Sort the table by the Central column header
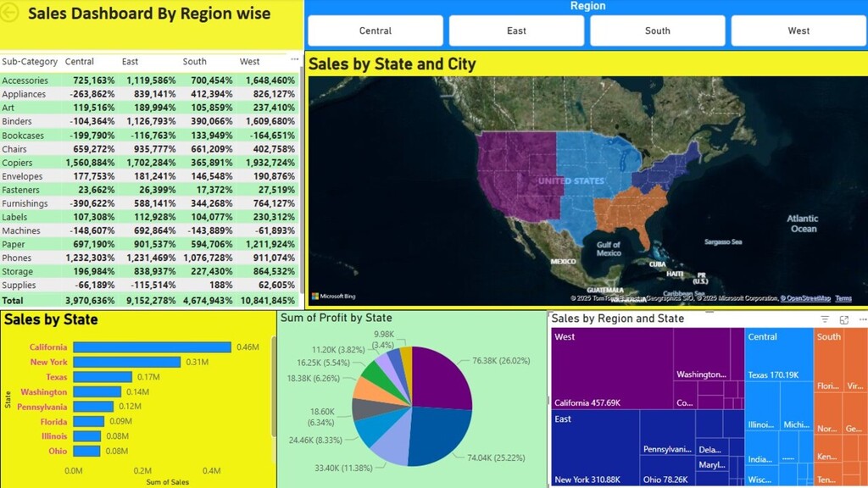Viewport: 868px width, 488px height. pyautogui.click(x=79, y=61)
